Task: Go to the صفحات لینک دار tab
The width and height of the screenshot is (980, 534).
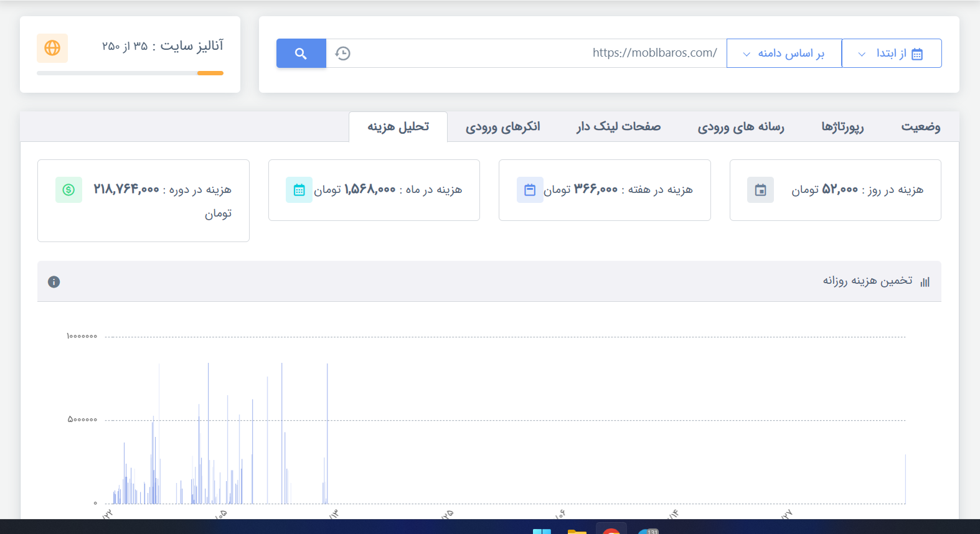Action: pos(618,127)
